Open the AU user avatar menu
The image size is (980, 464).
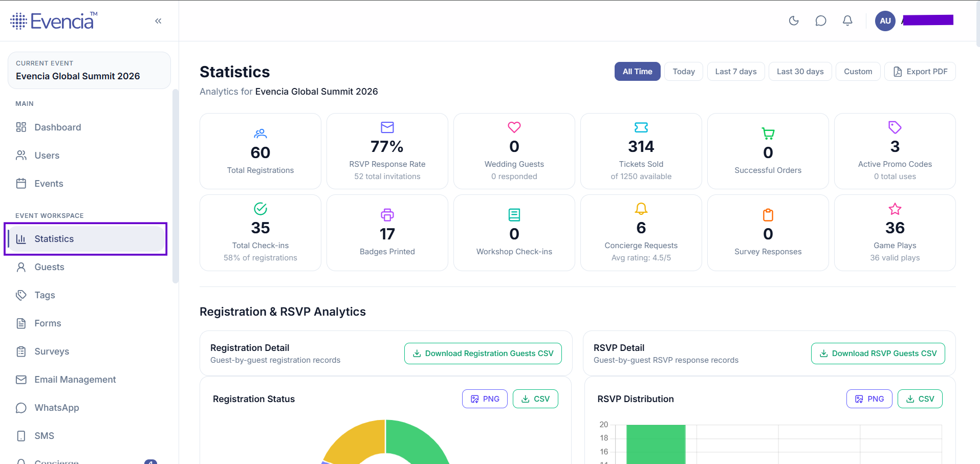[x=885, y=21]
